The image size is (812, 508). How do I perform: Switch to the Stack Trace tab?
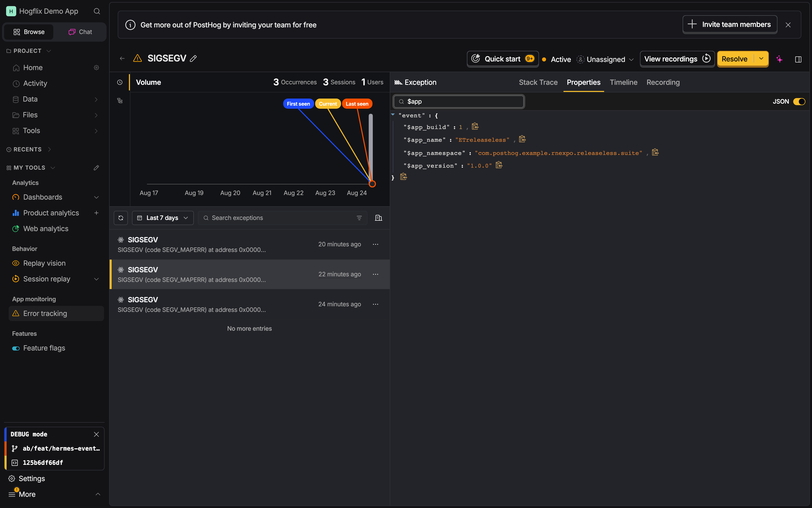(x=538, y=82)
